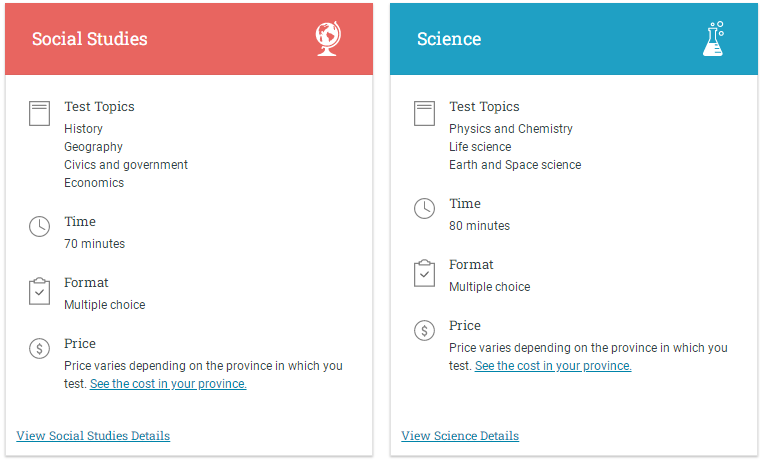Image resolution: width=760 pixels, height=462 pixels.
Task: Click the Science Price dollar icon
Action: click(x=424, y=331)
